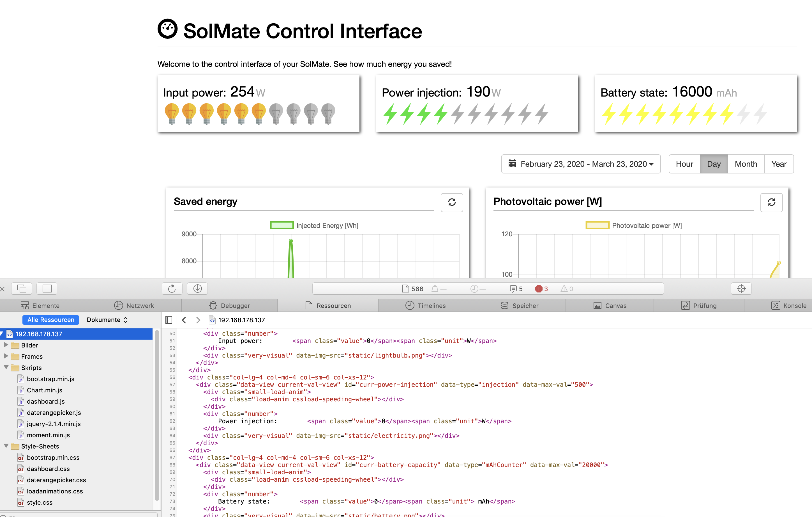Open the date range picker dropdown

(x=581, y=164)
